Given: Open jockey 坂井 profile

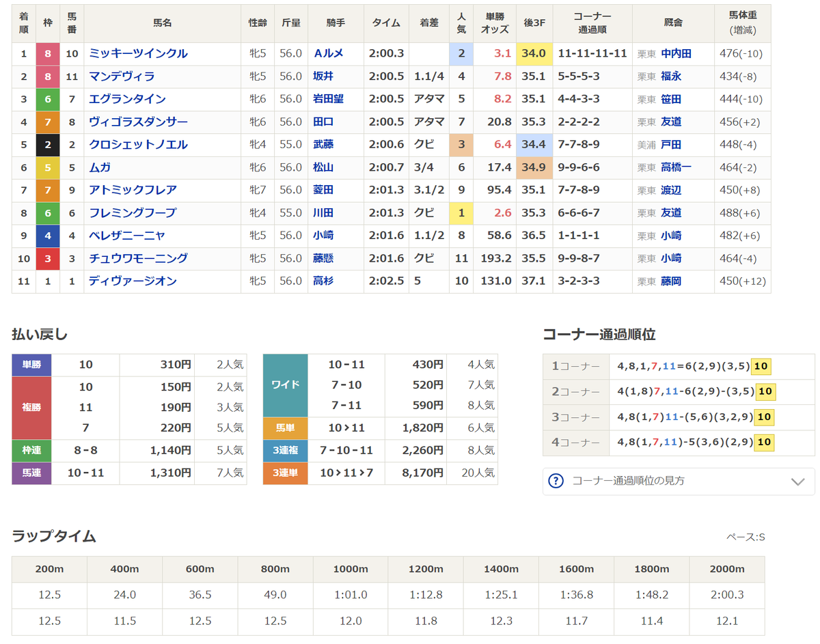Looking at the screenshot, I should (x=323, y=76).
